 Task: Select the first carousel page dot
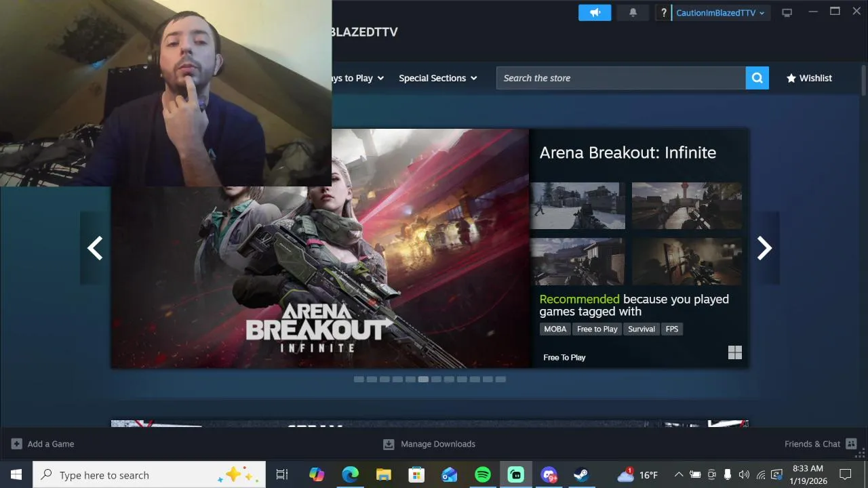tap(359, 380)
